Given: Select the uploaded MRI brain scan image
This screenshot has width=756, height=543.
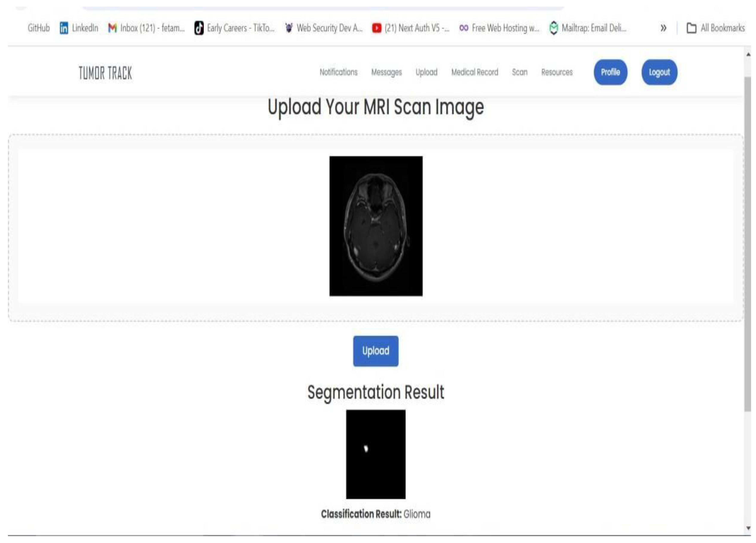Looking at the screenshot, I should point(375,225).
